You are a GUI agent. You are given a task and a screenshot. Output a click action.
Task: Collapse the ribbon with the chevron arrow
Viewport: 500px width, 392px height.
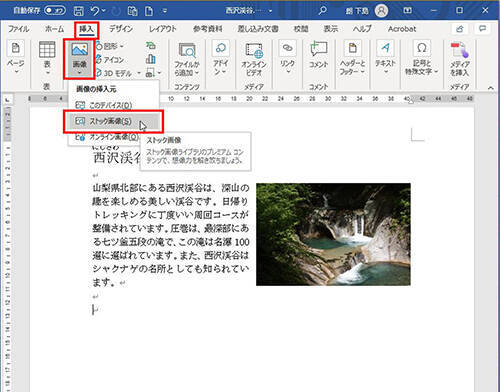[490, 88]
